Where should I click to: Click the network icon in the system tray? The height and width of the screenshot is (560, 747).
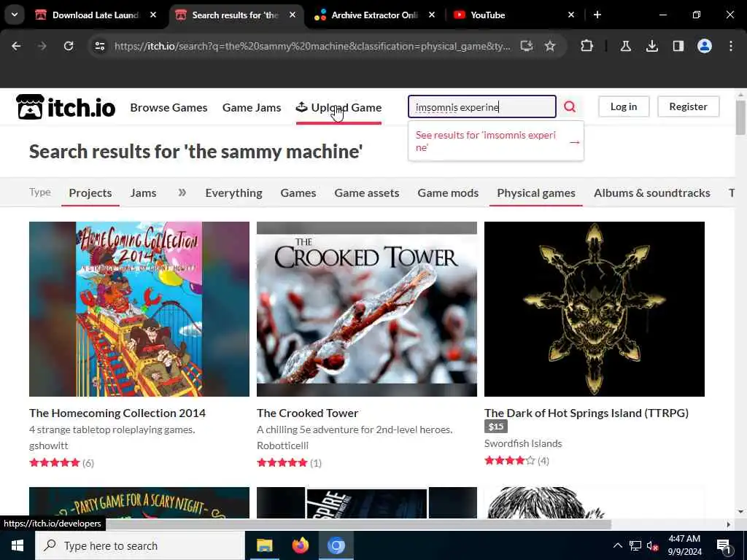tap(635, 545)
